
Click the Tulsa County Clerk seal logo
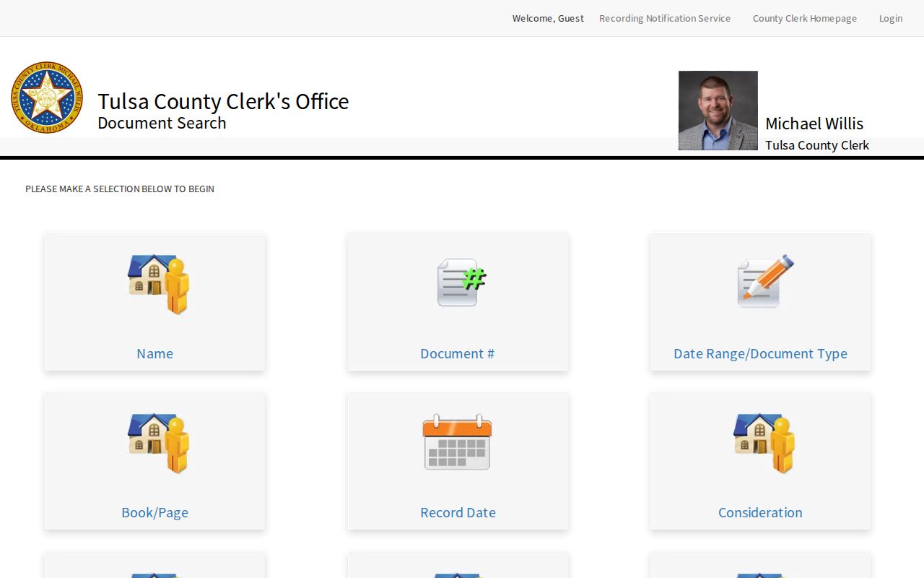[47, 98]
